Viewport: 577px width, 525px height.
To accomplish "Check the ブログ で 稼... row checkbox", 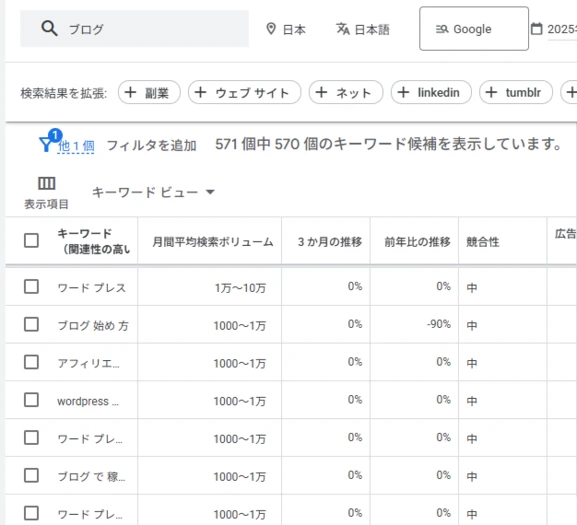I will pos(31,475).
